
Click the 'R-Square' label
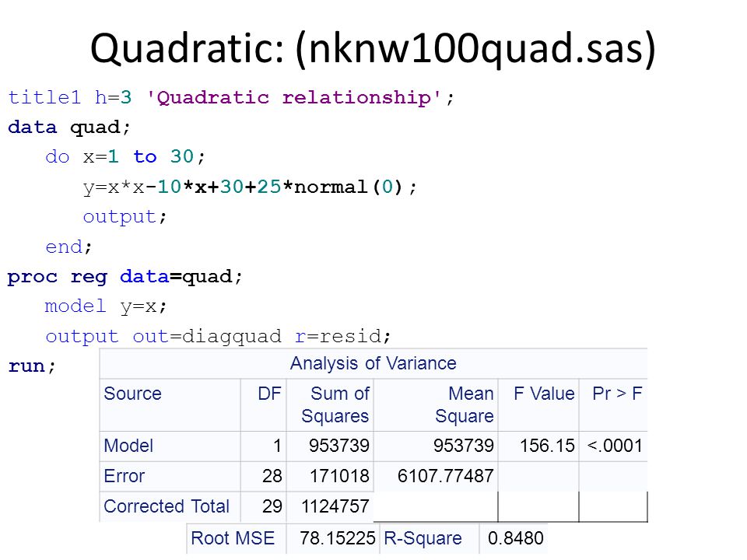(x=423, y=538)
